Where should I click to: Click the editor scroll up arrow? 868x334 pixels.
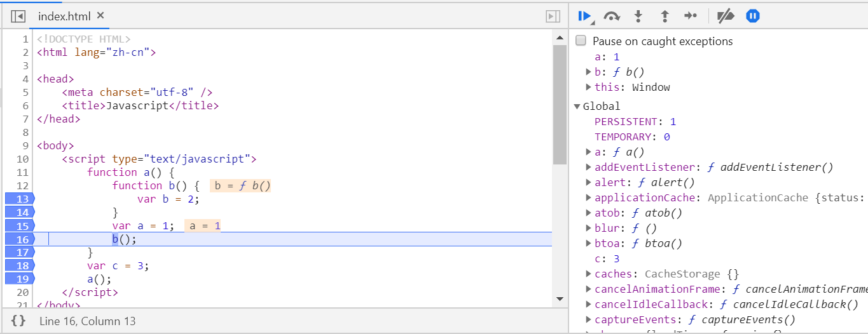560,39
